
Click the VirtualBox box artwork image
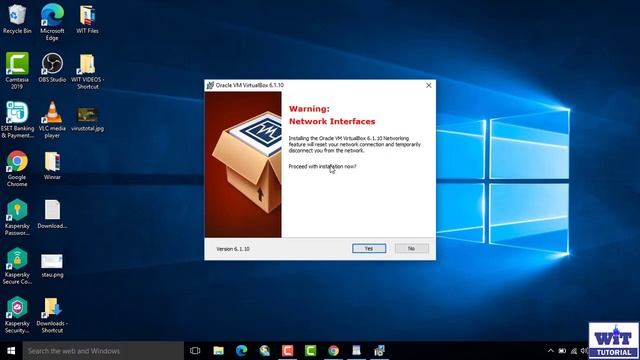click(243, 164)
